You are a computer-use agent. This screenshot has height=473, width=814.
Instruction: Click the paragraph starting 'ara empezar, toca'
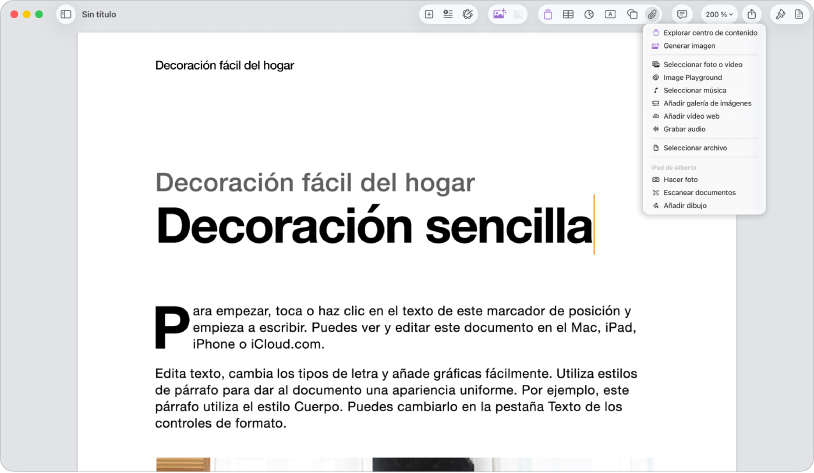(x=414, y=328)
